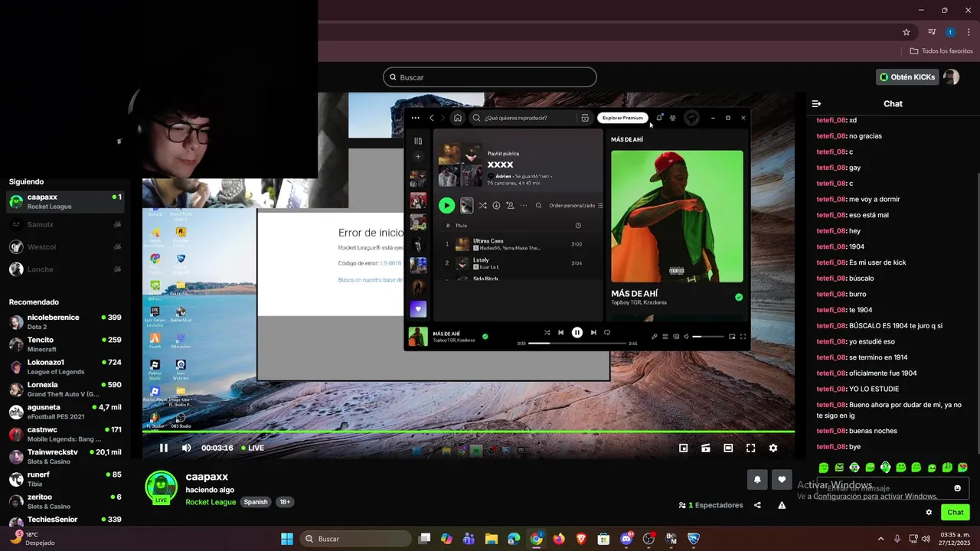Download the XXXX playlist in Spotify
Image resolution: width=980 pixels, height=551 pixels.
[x=496, y=205]
